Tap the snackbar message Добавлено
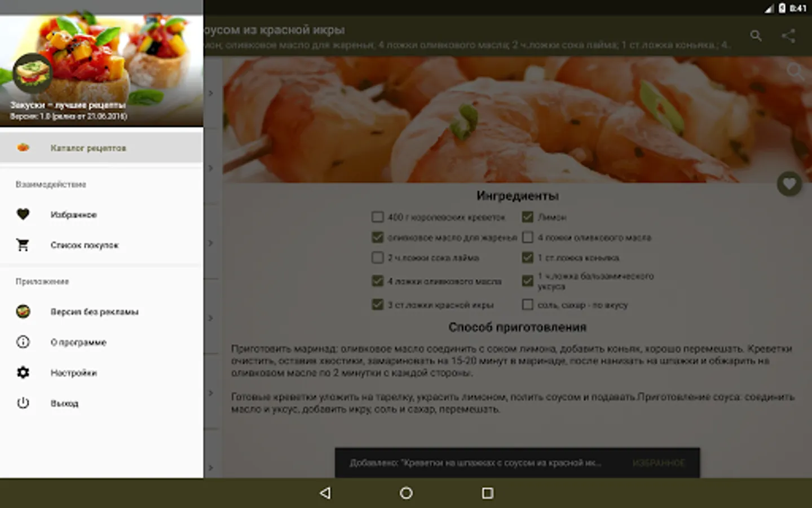Viewport: 812px width, 508px height. click(475, 463)
